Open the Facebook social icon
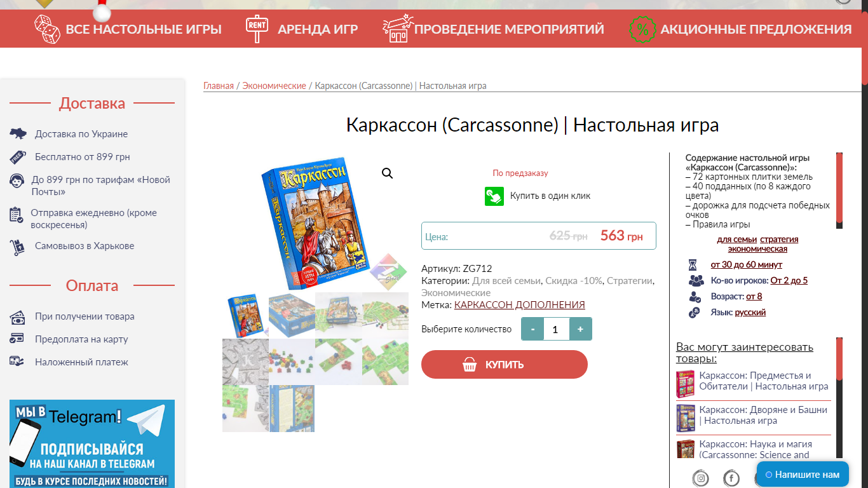Image resolution: width=868 pixels, height=488 pixels. click(731, 478)
